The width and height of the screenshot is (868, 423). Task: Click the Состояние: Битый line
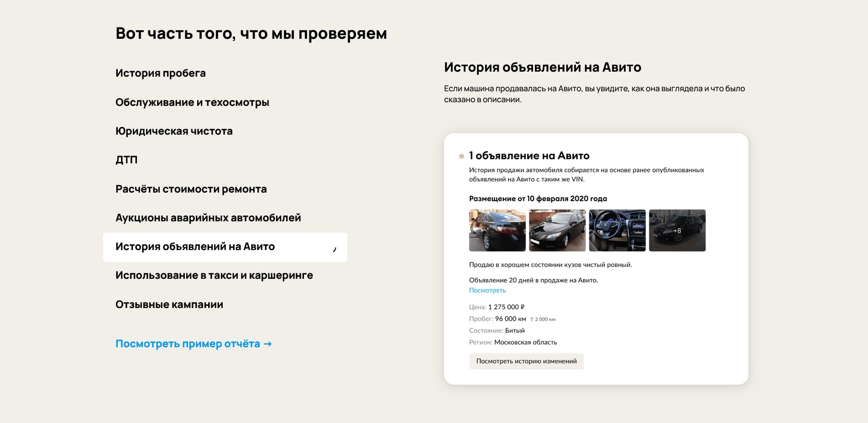pos(497,330)
